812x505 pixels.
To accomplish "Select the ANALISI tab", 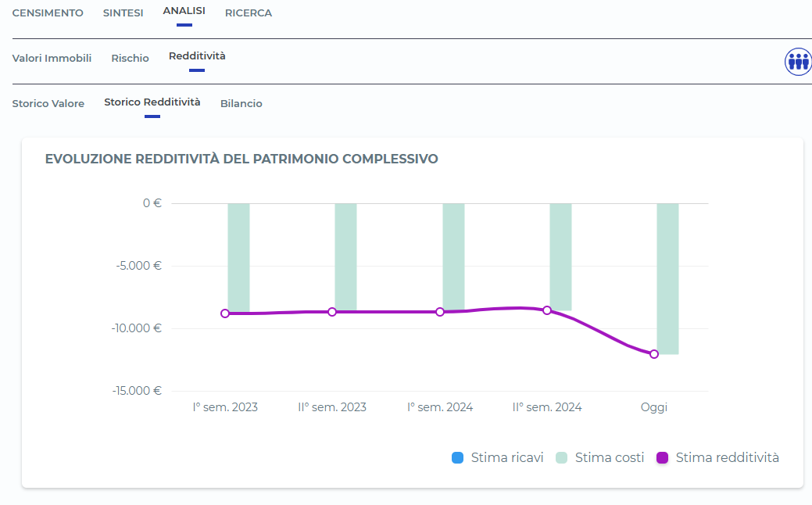I will coord(184,11).
